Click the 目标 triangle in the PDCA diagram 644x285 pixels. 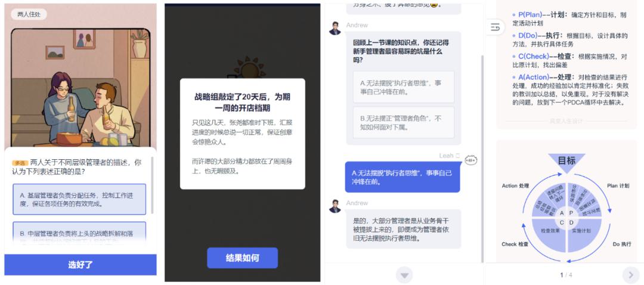pos(566,162)
